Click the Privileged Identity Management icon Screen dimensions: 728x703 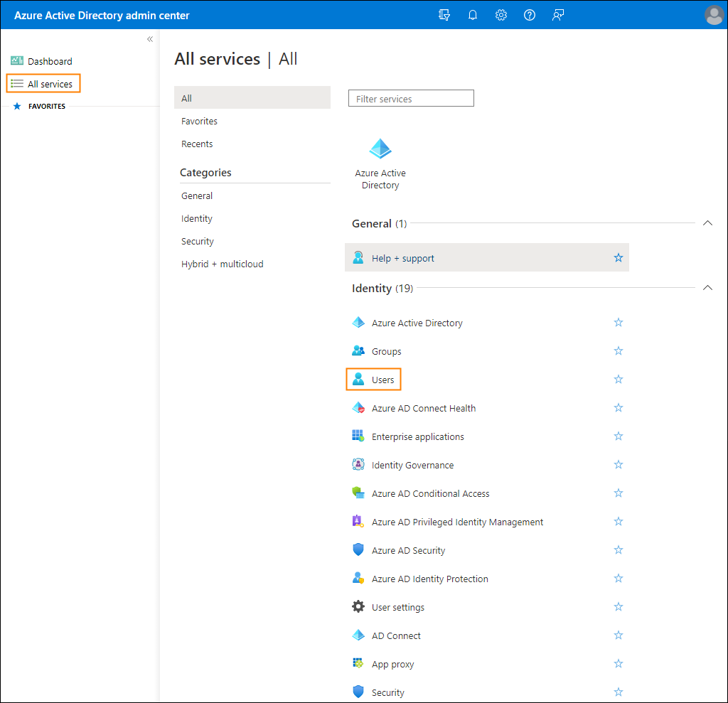pyautogui.click(x=358, y=522)
